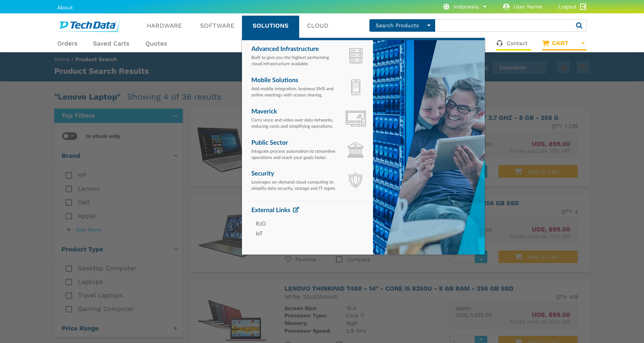Click the Favorite heart icon
This screenshot has height=343, width=644.
[288, 259]
